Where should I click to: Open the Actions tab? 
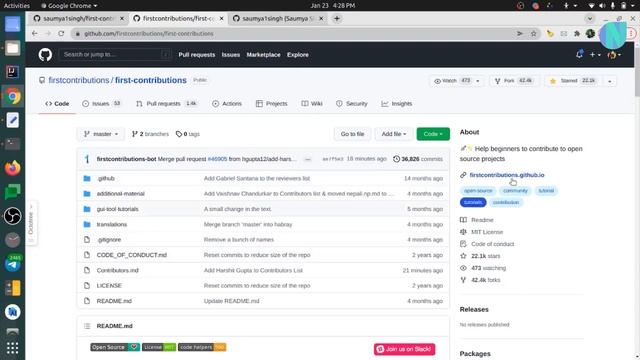coord(227,104)
